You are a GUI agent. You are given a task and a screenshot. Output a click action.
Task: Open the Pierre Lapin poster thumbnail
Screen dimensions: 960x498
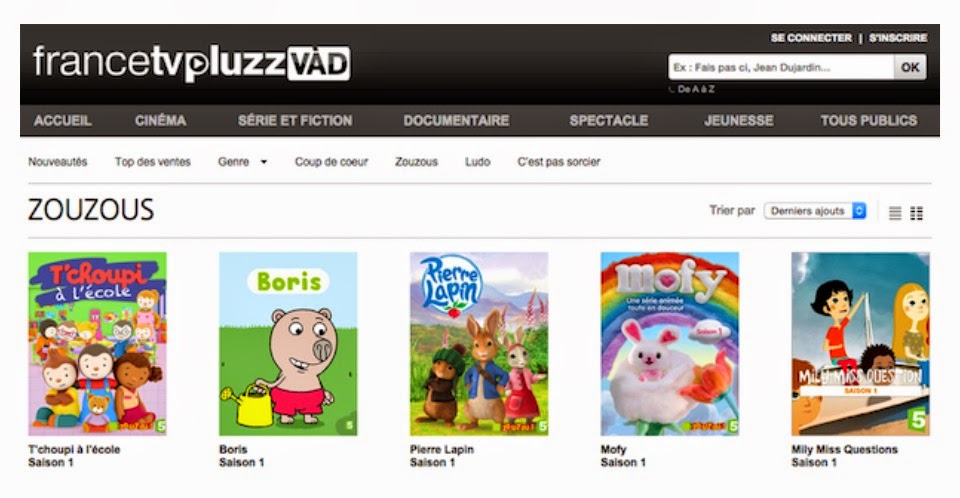click(x=479, y=344)
